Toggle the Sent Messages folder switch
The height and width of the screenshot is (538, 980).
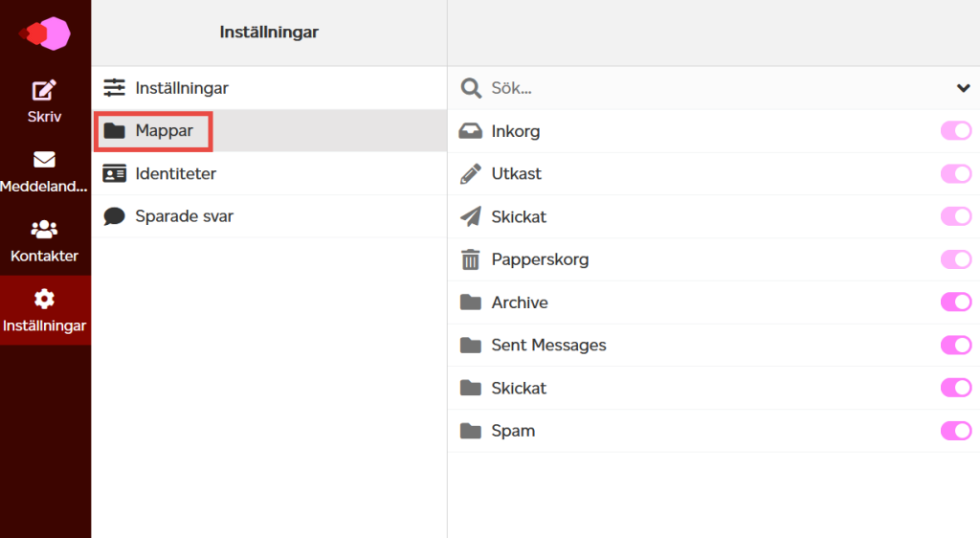point(956,345)
